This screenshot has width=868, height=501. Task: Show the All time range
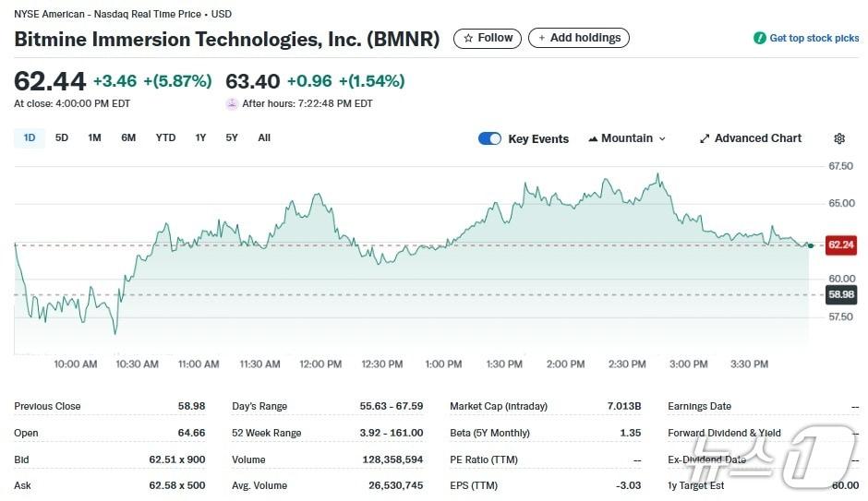click(264, 137)
